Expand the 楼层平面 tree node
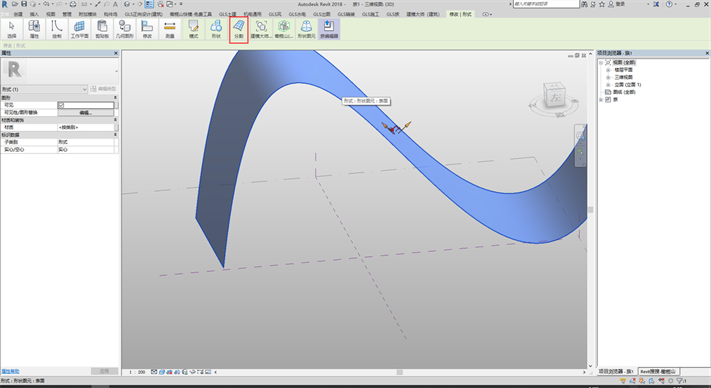The height and width of the screenshot is (388, 711). pos(608,70)
